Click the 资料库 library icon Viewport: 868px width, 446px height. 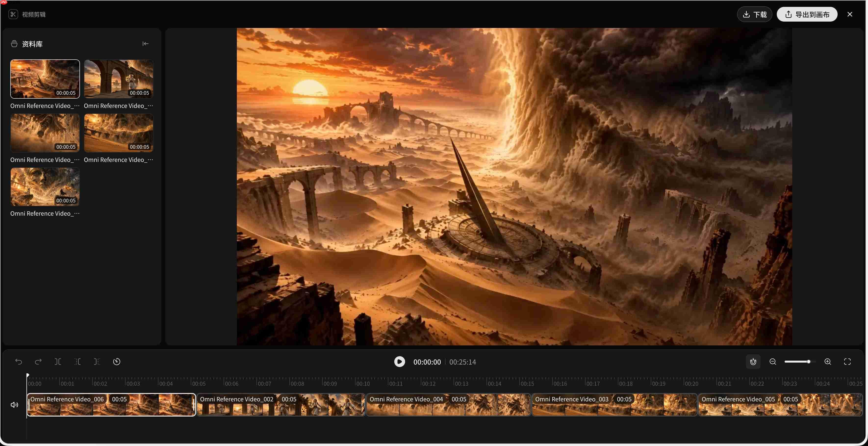point(14,44)
